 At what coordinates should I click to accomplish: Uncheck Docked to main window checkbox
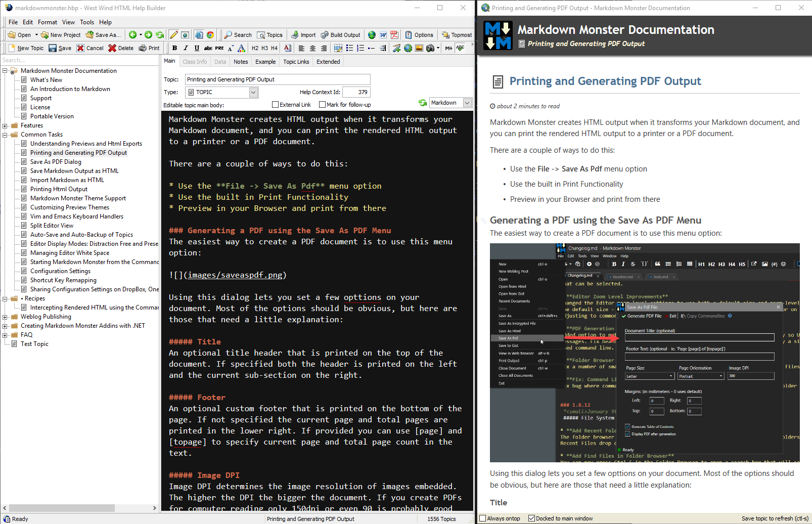coord(531,518)
